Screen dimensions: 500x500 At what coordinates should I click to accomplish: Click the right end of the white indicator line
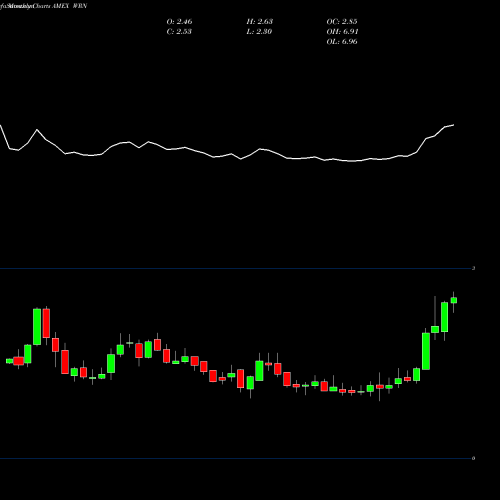pos(453,125)
